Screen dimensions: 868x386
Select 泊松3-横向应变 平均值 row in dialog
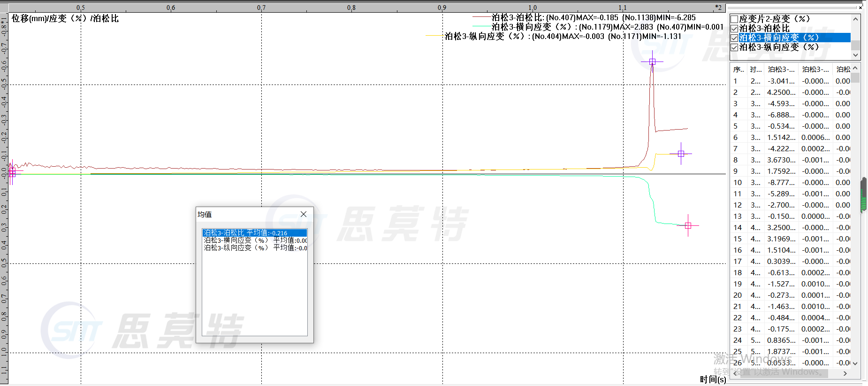pos(254,240)
